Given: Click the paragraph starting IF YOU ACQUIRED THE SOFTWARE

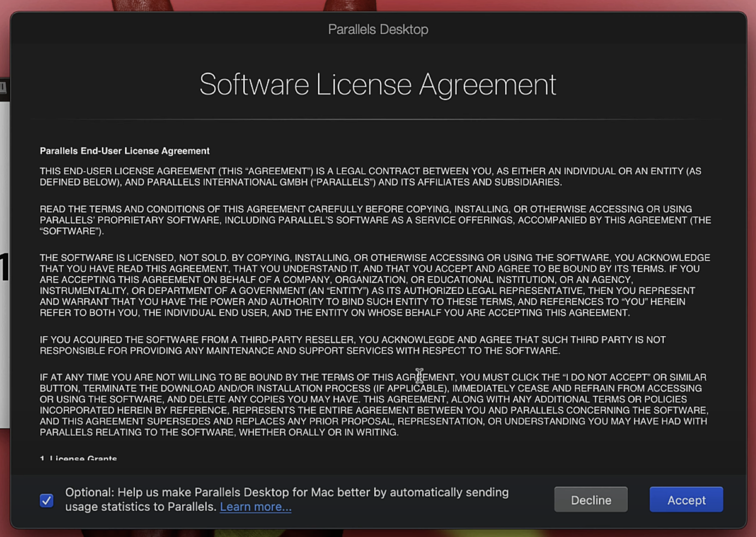Looking at the screenshot, I should (352, 345).
